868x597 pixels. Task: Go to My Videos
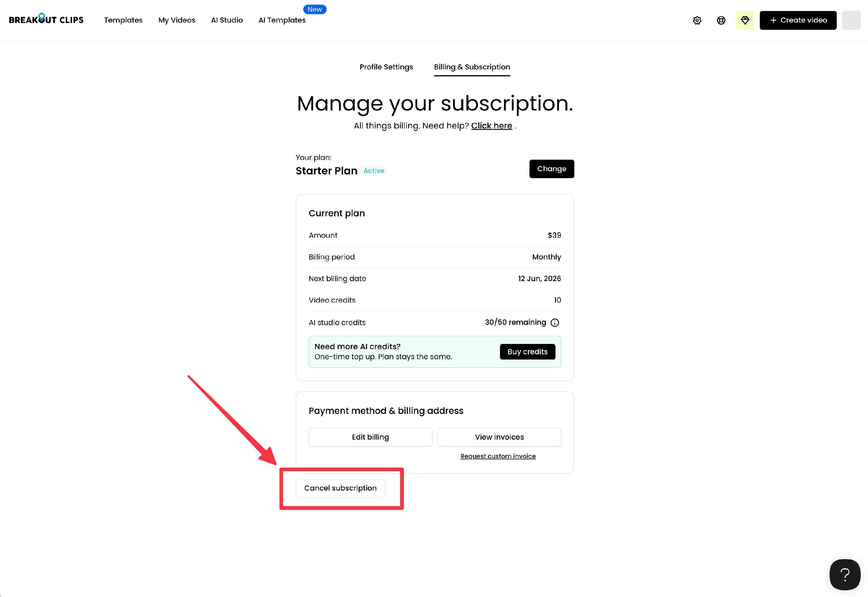coord(176,20)
